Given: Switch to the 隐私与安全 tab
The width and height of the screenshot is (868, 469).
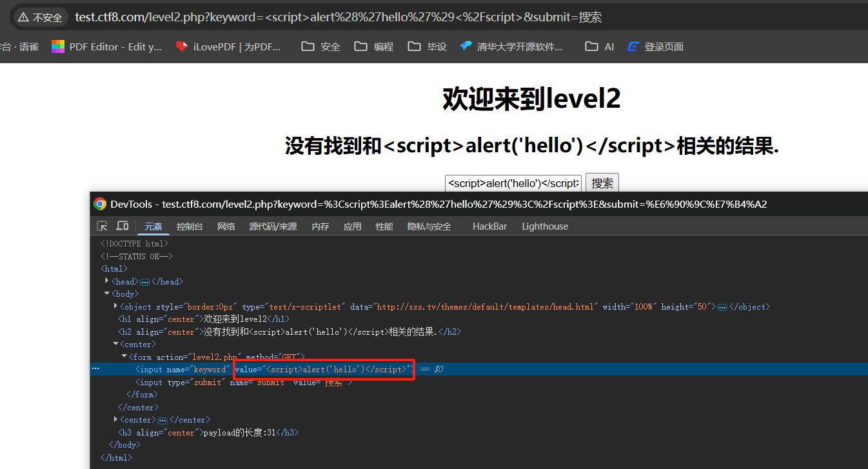Looking at the screenshot, I should click(x=429, y=226).
